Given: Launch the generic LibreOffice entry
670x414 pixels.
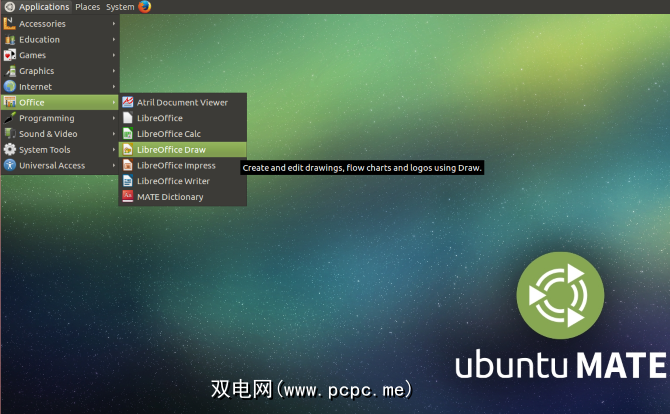Looking at the screenshot, I should tap(160, 118).
